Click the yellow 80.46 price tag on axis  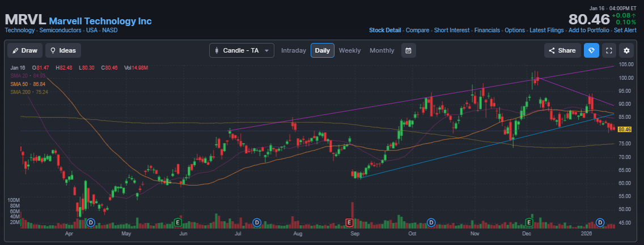click(x=624, y=130)
